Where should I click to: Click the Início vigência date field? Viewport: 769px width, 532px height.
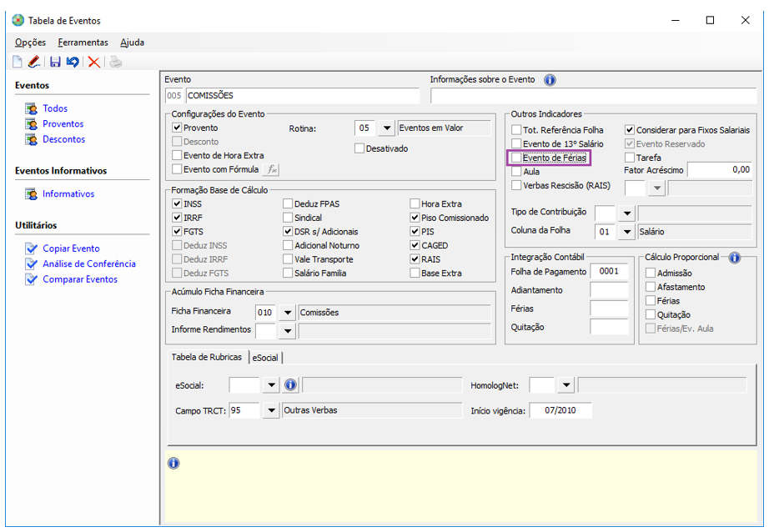560,410
